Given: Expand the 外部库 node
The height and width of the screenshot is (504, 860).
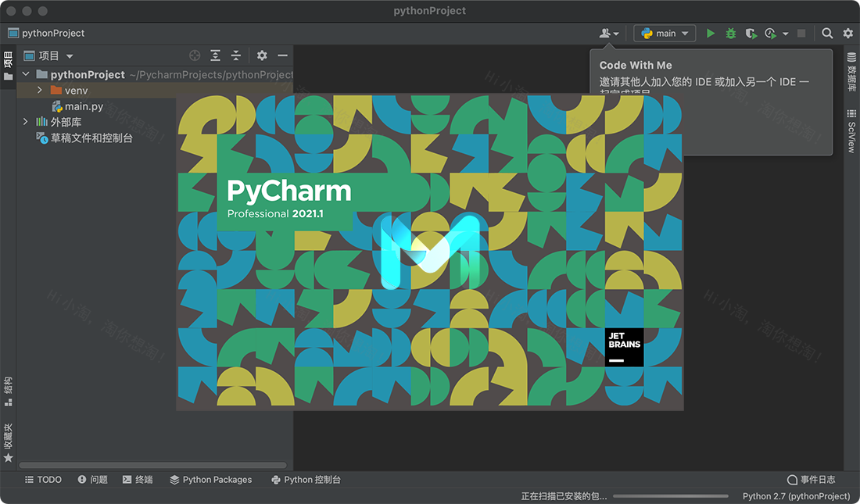Looking at the screenshot, I should (x=26, y=121).
